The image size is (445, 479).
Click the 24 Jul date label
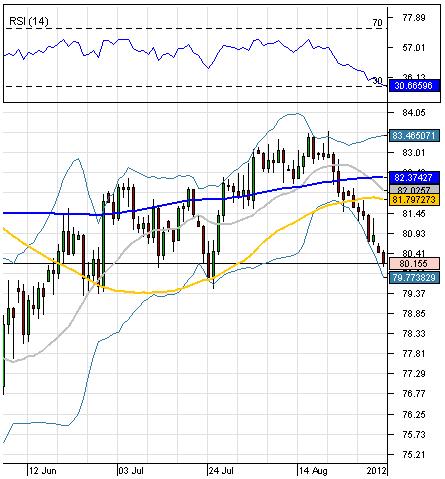[221, 471]
